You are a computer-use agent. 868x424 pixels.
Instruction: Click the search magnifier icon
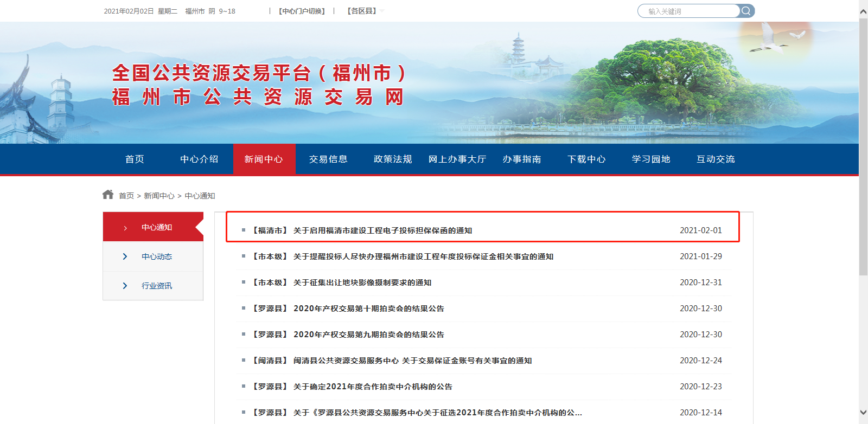coord(746,11)
